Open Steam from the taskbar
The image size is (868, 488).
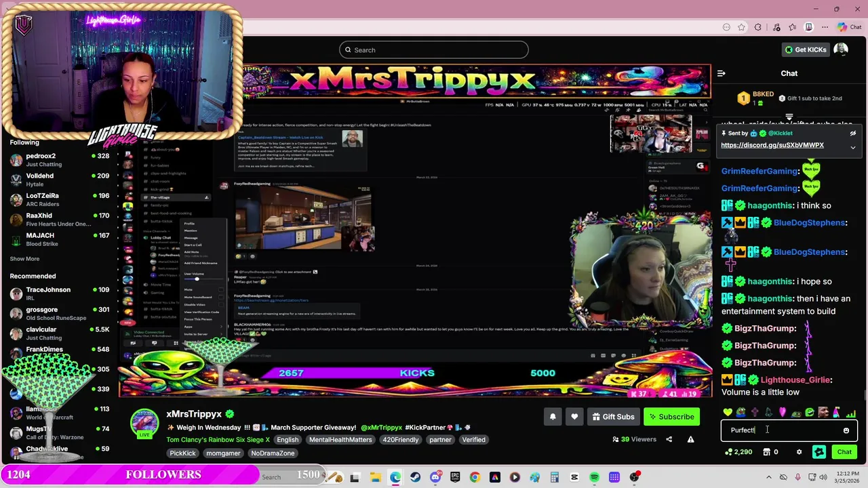(x=415, y=477)
